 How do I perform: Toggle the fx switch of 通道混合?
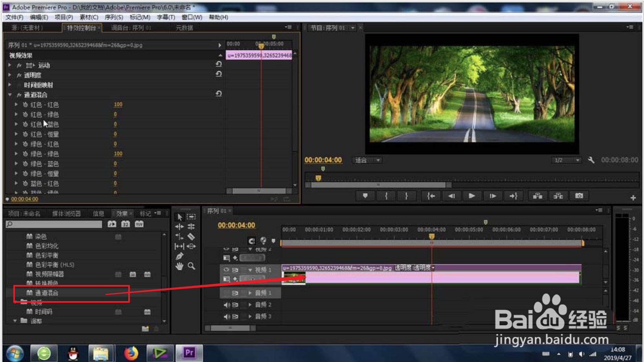click(19, 95)
